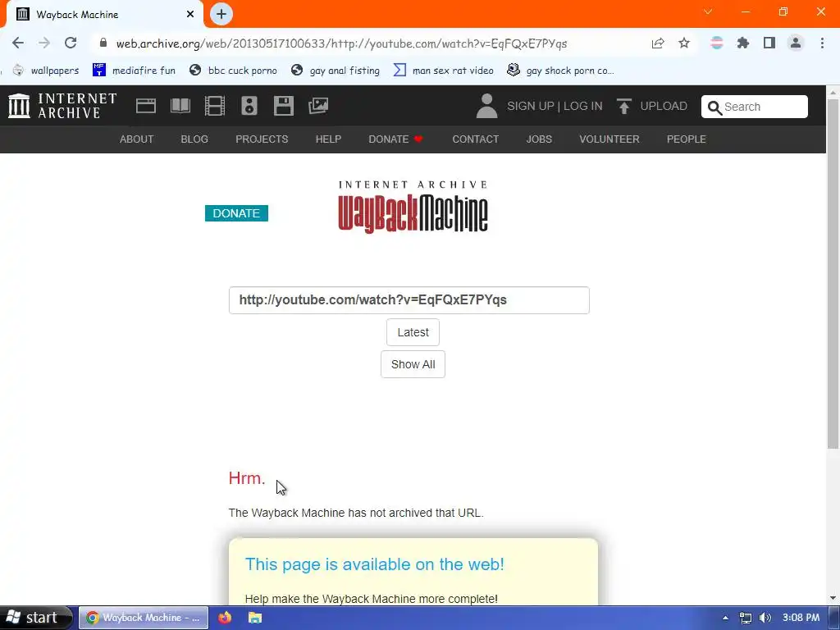
Task: Open the VOLUNTEER menu item
Action: coord(609,139)
